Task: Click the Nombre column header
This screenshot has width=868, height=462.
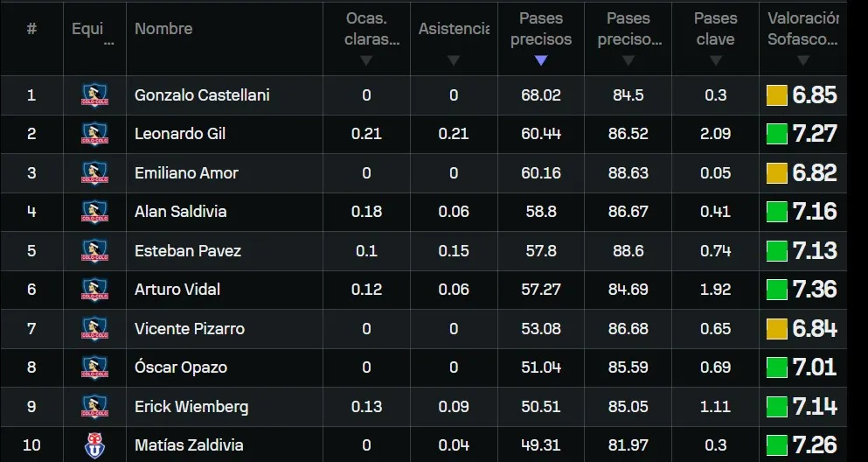Action: pyautogui.click(x=163, y=29)
